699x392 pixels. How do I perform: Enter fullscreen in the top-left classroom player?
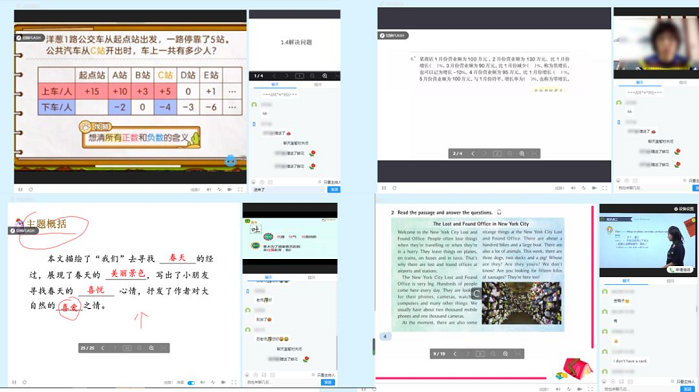(x=240, y=190)
